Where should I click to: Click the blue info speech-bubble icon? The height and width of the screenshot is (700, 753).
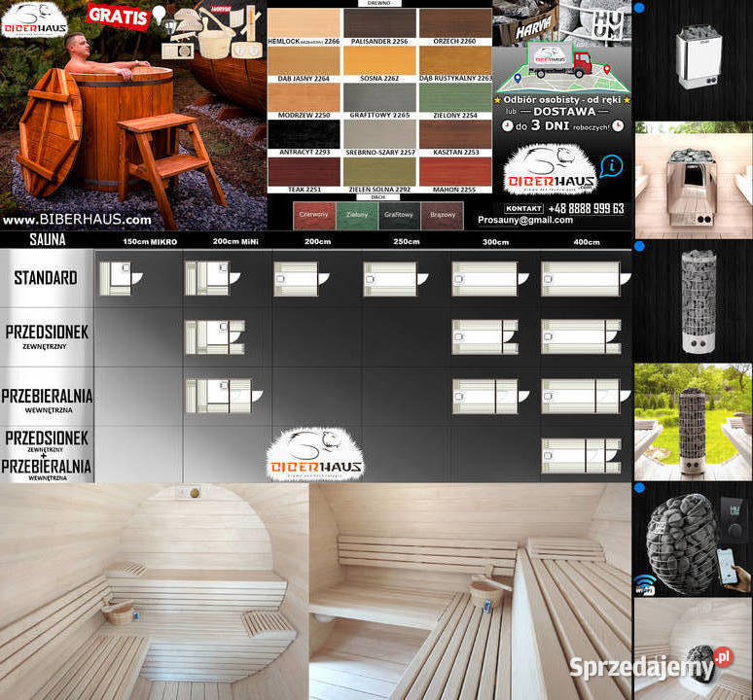(613, 165)
